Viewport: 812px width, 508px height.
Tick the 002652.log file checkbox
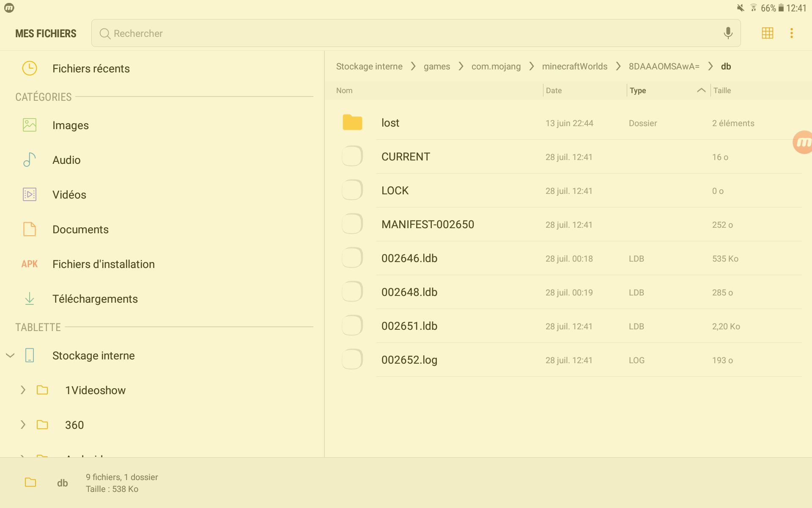point(352,359)
